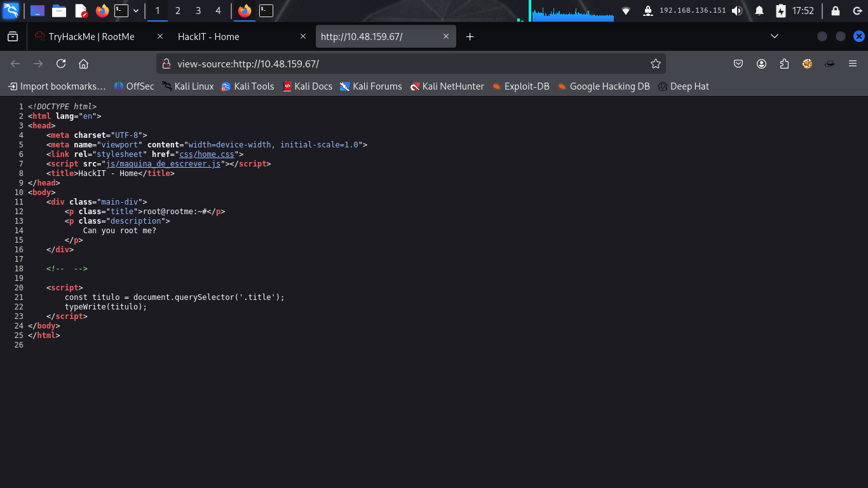Open the Kali NetHunter bookmark
The image size is (868, 488).
click(447, 86)
